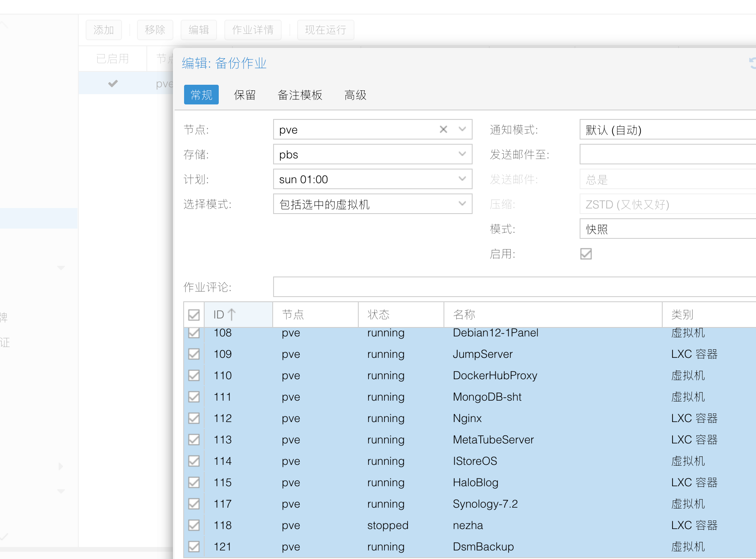Click the reset icon in dialog header

(x=752, y=63)
